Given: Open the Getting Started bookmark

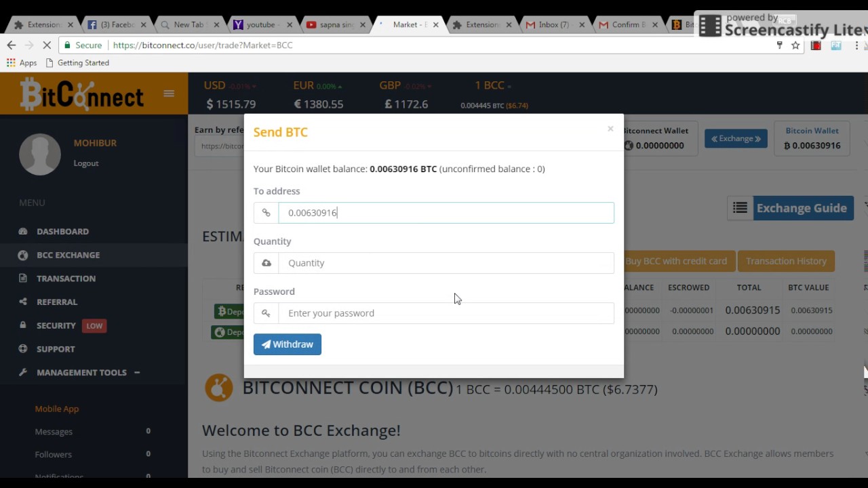Looking at the screenshot, I should pyautogui.click(x=77, y=63).
